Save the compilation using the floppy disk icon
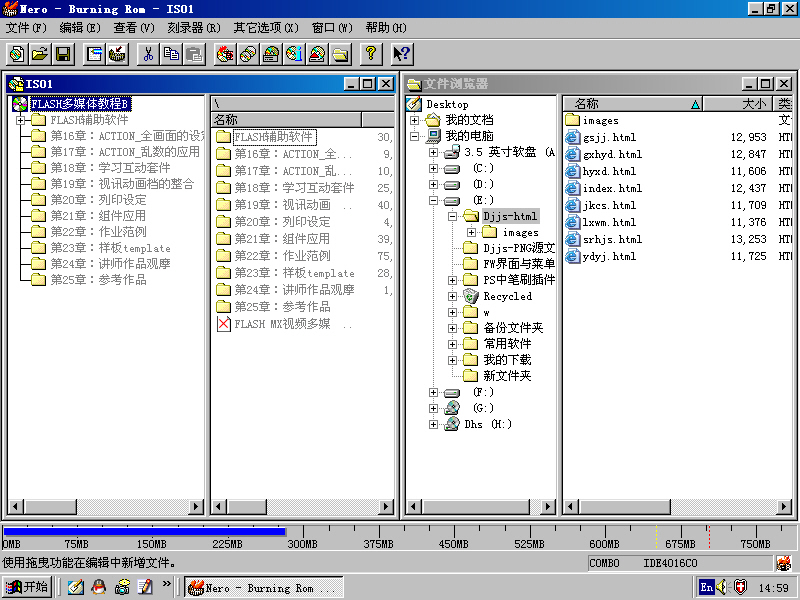This screenshot has height=600, width=800. 63,54
